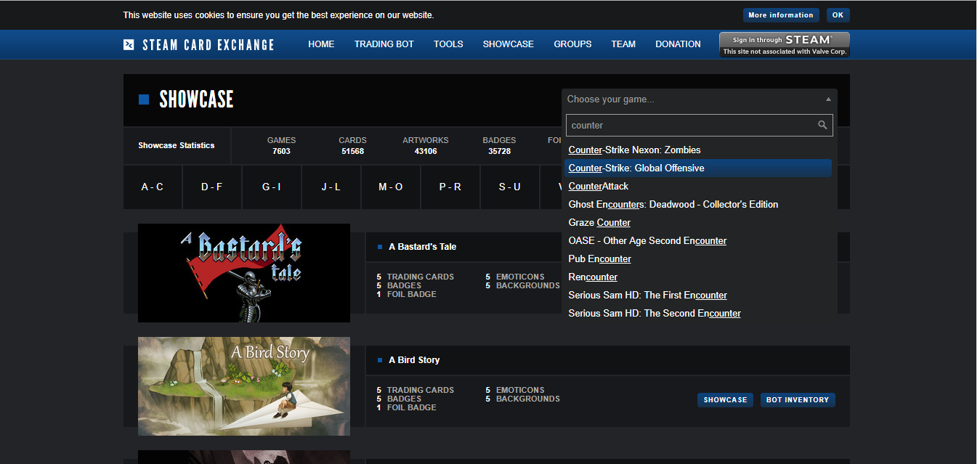This screenshot has height=464, width=980.
Task: Filter games by J - L tab
Action: tap(331, 187)
